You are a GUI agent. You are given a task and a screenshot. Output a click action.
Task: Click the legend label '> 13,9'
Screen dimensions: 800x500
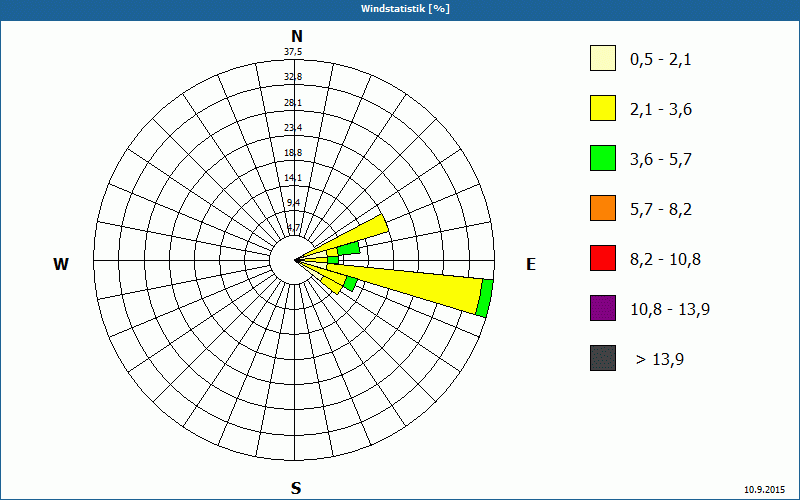coord(660,360)
